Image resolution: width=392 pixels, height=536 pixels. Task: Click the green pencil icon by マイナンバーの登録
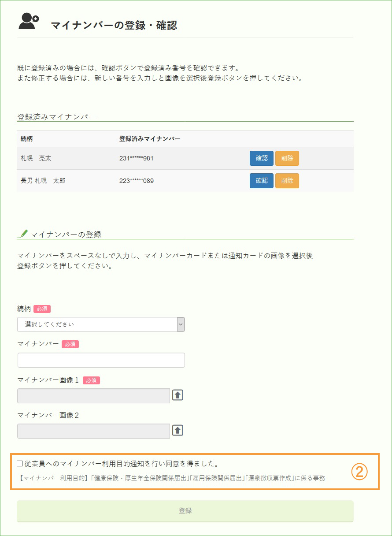click(22, 234)
